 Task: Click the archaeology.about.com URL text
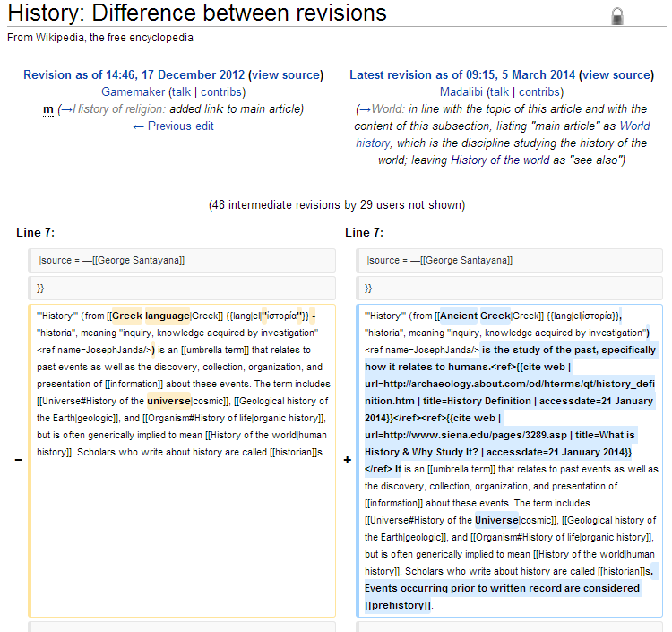(510, 393)
